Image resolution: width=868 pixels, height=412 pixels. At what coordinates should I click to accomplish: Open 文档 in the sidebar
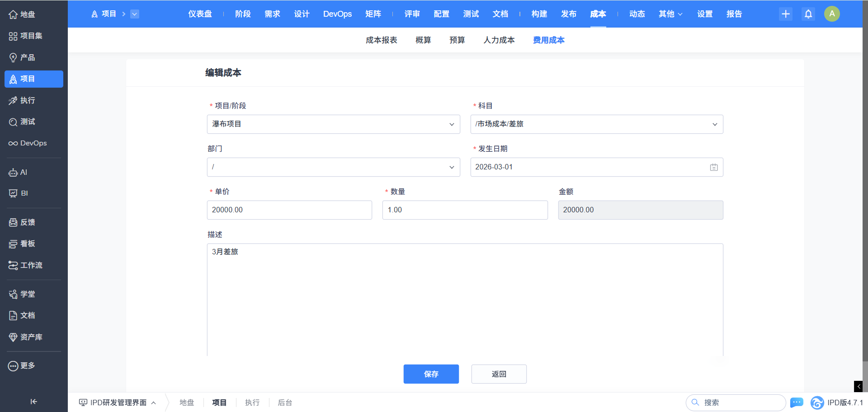[33, 315]
